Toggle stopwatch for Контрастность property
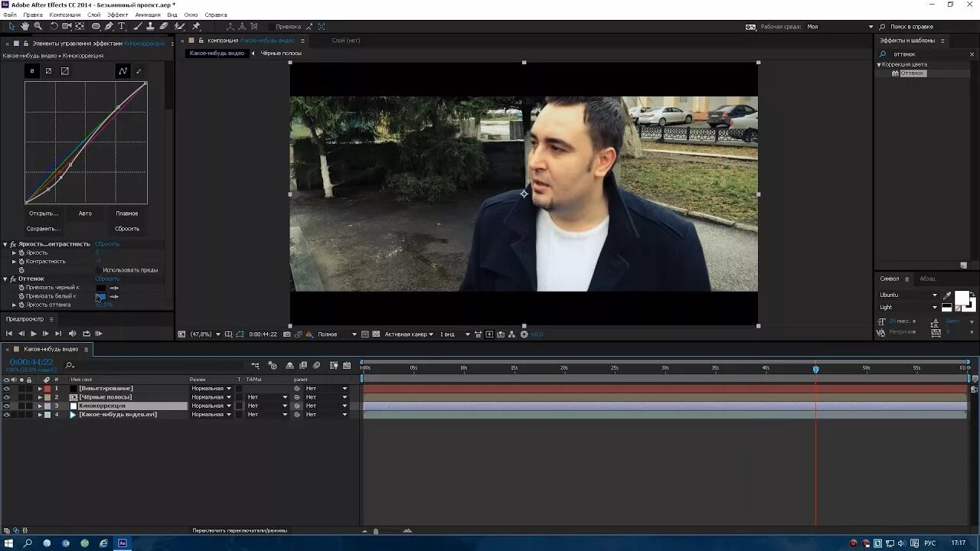Screen dimensions: 980x551 (x=21, y=262)
